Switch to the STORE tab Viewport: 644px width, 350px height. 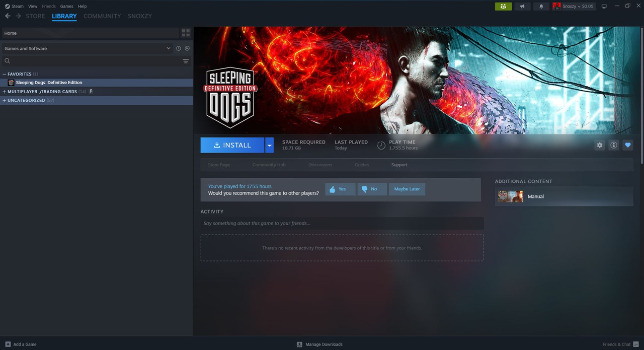[35, 16]
